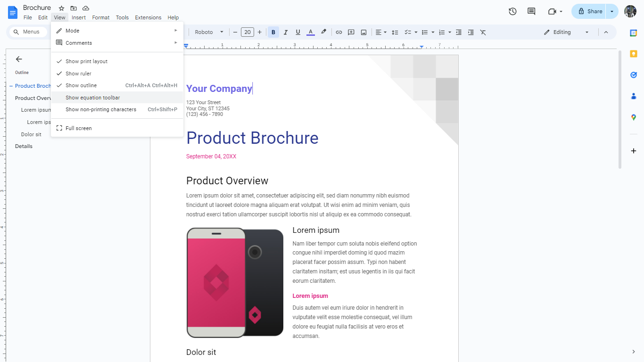This screenshot has height=362, width=644.
Task: Clear text formatting
Action: [483, 32]
